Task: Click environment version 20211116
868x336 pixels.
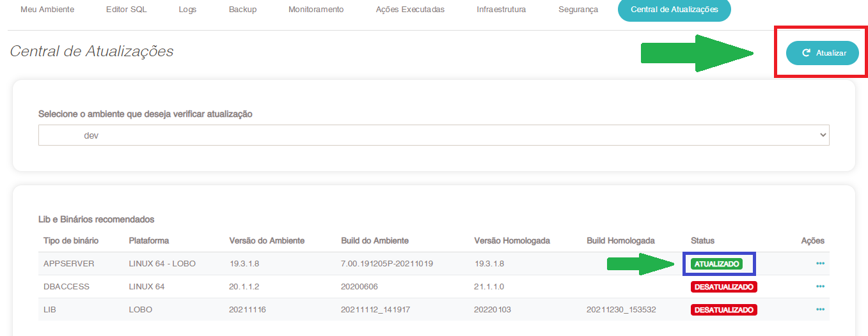Action: [x=248, y=310]
